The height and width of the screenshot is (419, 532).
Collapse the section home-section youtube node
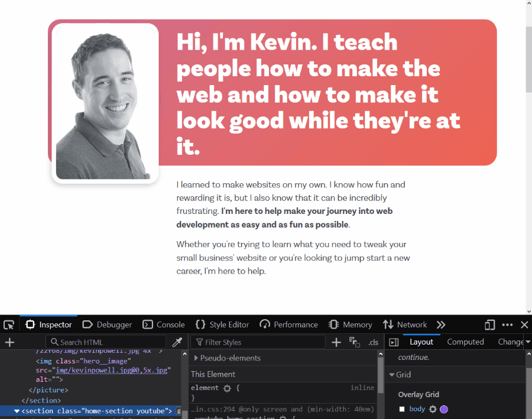click(17, 411)
